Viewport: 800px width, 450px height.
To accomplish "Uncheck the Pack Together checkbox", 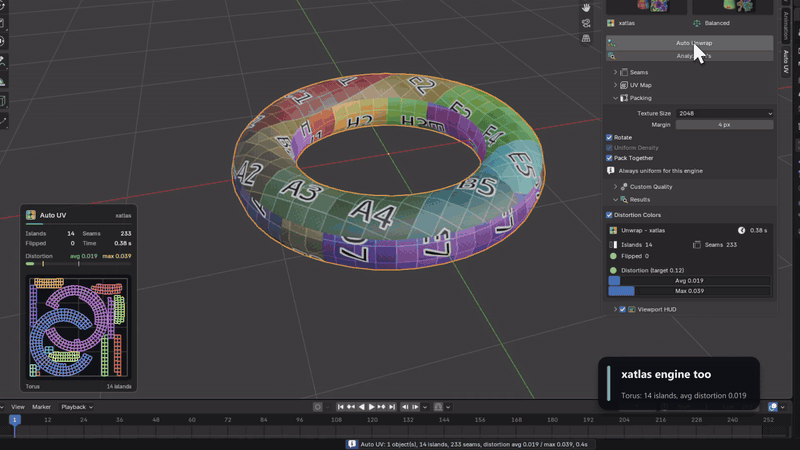I will tap(609, 158).
